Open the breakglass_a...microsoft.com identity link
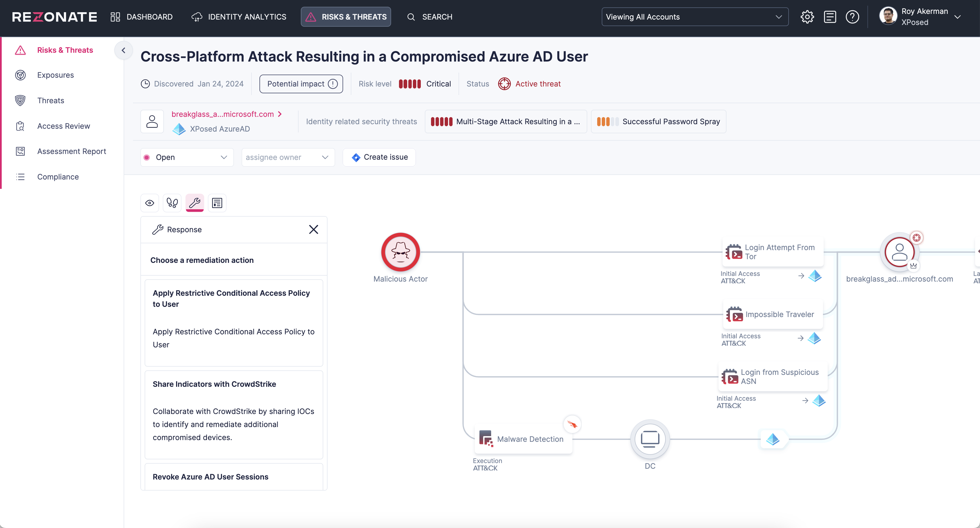The height and width of the screenshot is (528, 980). click(222, 114)
